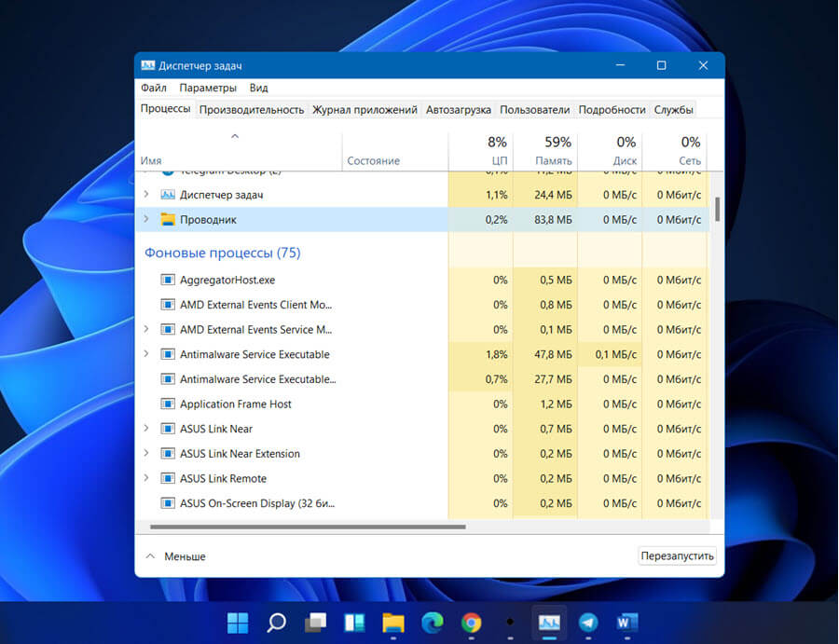Sort by the Состояние column header
839x644 pixels.
(395, 150)
